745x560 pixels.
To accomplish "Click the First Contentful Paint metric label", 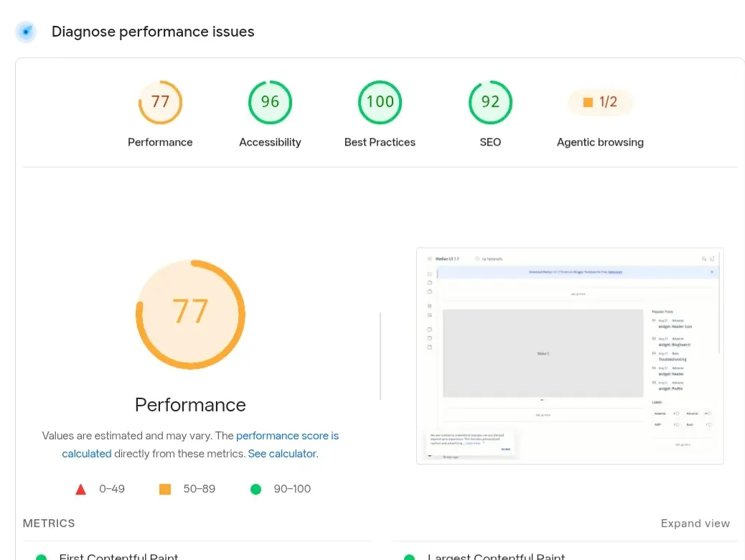I will (118, 556).
